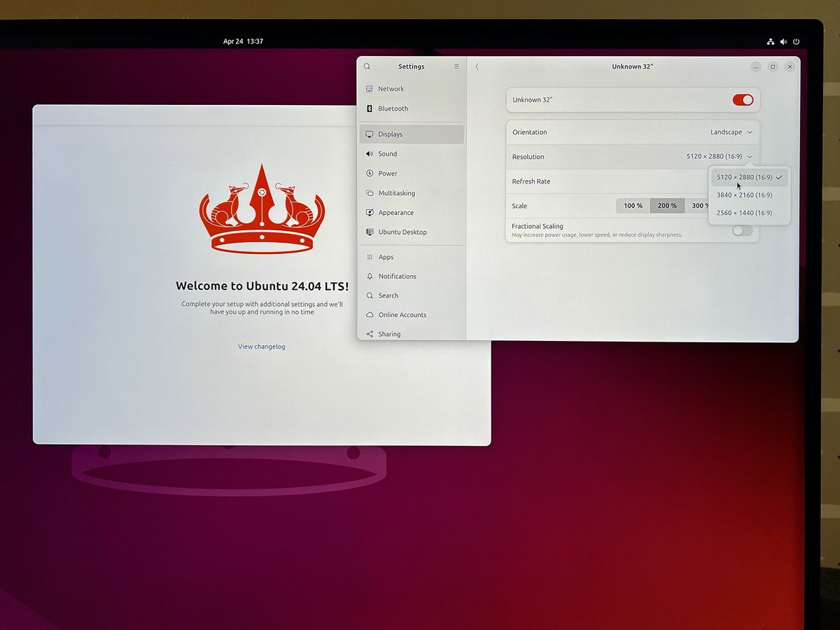The width and height of the screenshot is (840, 630).
Task: Open the Resolution dropdown
Action: click(720, 157)
